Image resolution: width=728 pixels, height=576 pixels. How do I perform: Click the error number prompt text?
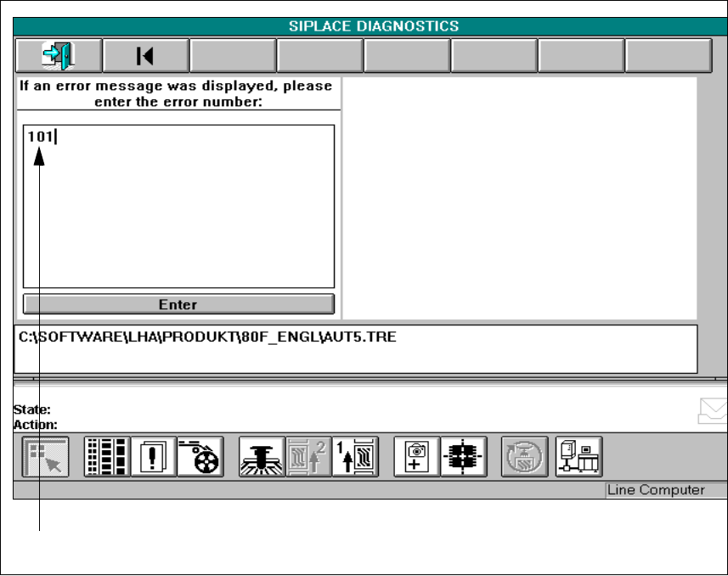(176, 93)
